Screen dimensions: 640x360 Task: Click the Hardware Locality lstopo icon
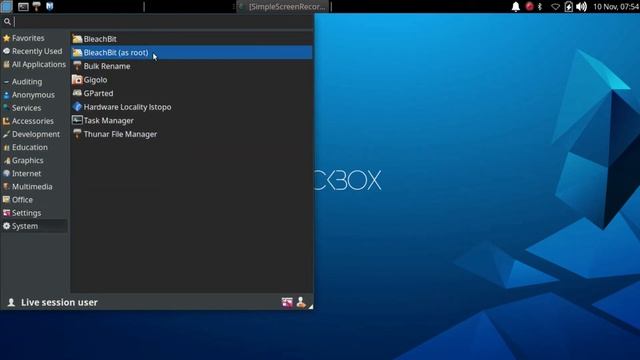point(77,107)
